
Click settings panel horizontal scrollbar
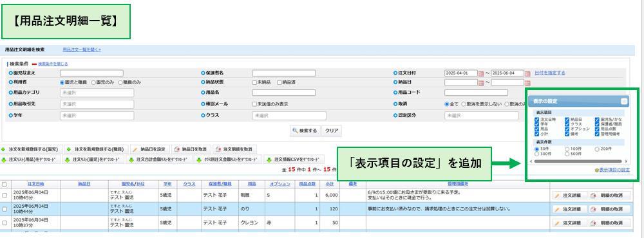tap(578, 161)
